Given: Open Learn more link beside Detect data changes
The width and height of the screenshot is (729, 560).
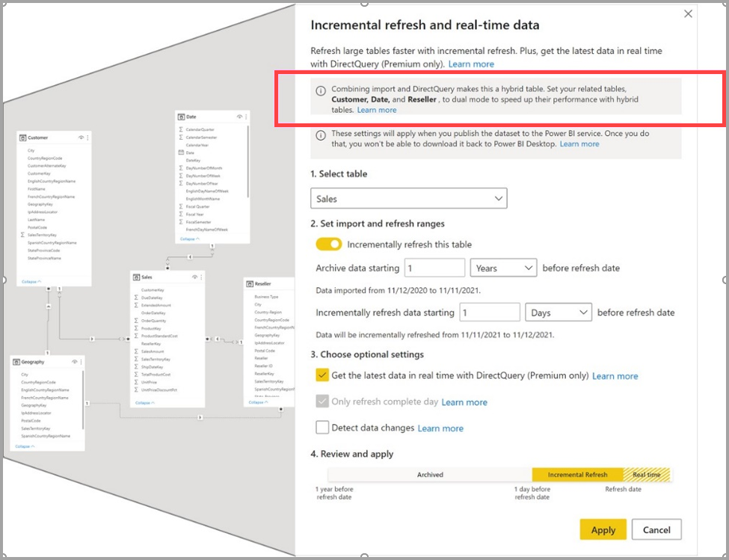Looking at the screenshot, I should click(440, 428).
